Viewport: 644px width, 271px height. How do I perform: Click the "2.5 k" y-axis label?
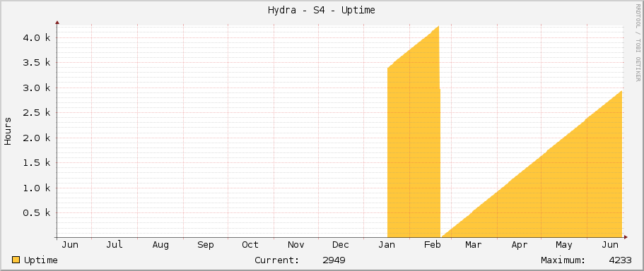pyautogui.click(x=36, y=113)
